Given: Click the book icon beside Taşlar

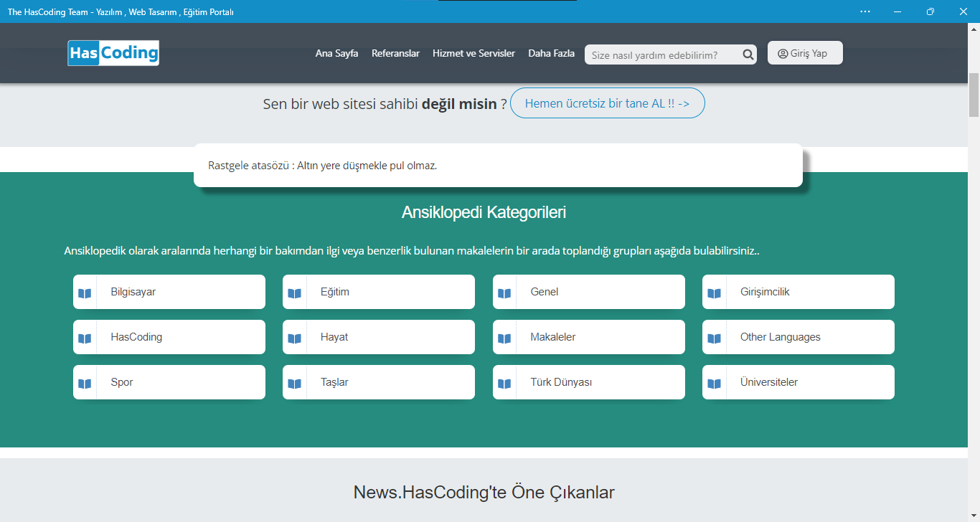Looking at the screenshot, I should coord(294,384).
